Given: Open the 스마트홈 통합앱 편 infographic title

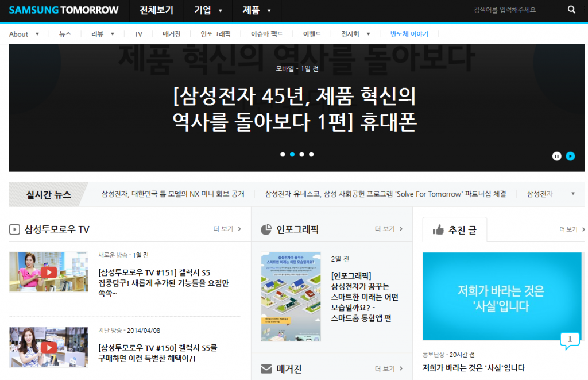Looking at the screenshot, I should (365, 297).
